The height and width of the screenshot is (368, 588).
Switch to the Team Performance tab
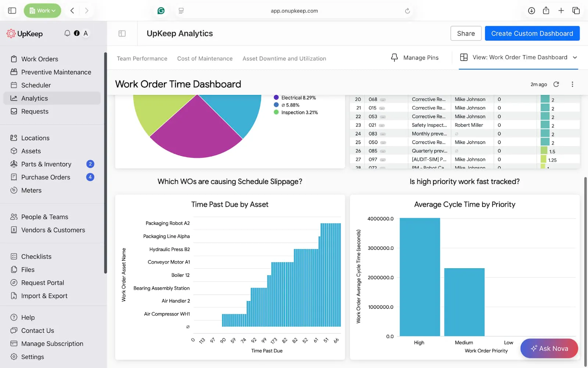142,59
